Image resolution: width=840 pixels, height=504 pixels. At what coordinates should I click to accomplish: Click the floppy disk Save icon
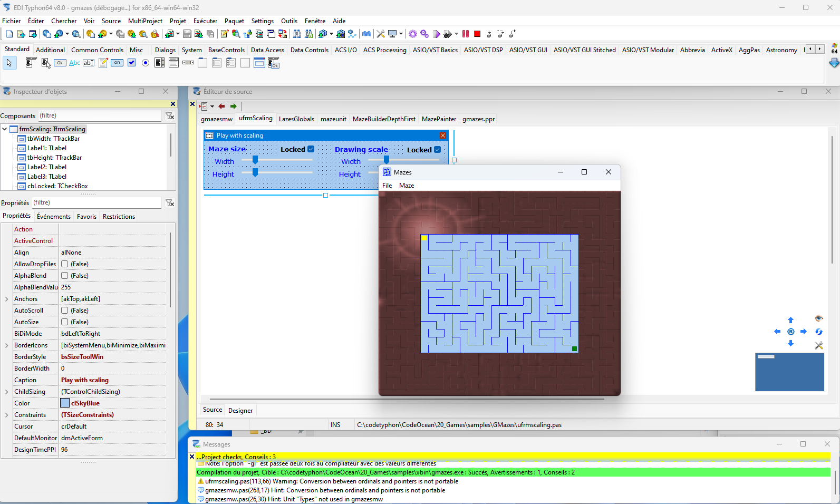(x=187, y=34)
